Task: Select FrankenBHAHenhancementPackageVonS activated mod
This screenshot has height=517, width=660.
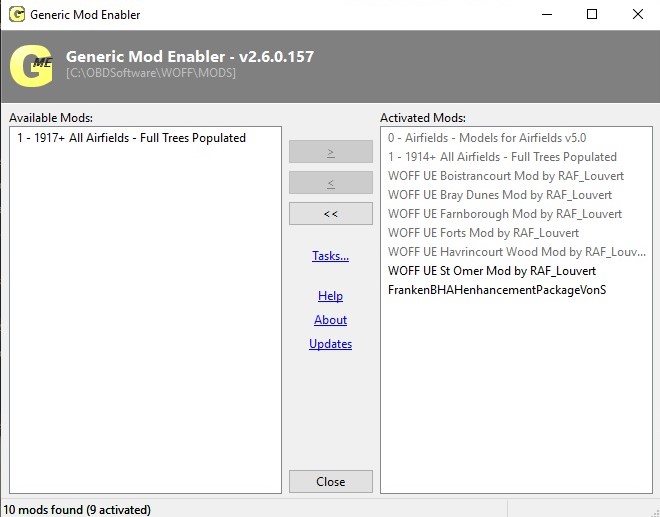Action: [497, 290]
